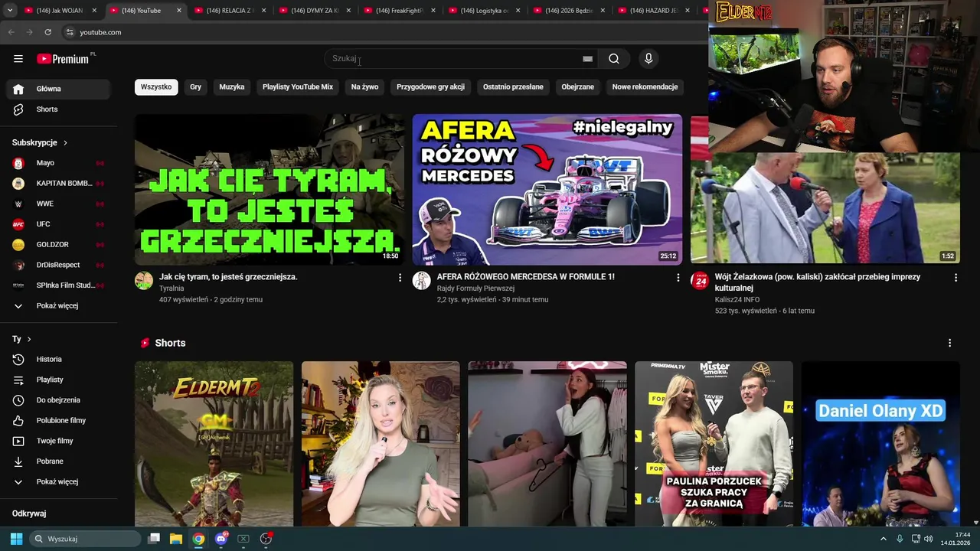Click the Kalisz24 INFO channel link
The image size is (980, 551).
[737, 300]
